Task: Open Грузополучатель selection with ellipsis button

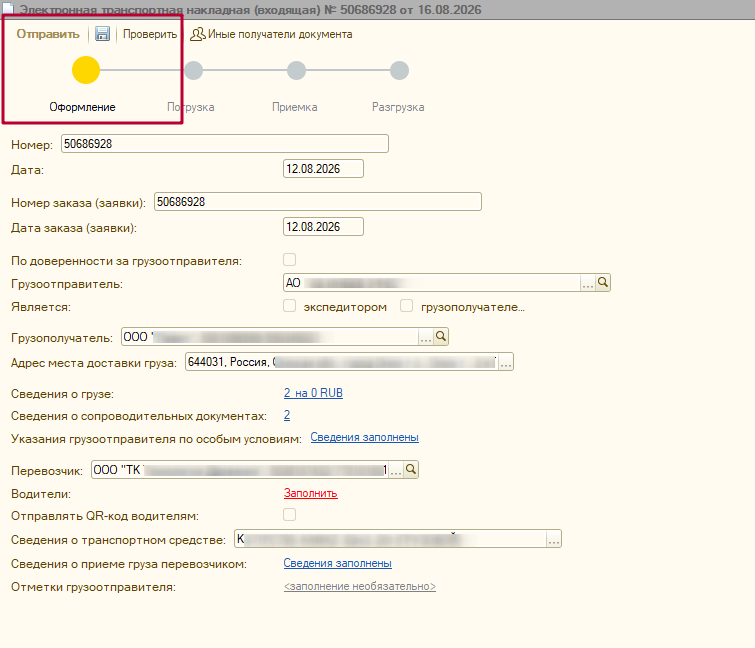Action: pyautogui.click(x=426, y=337)
